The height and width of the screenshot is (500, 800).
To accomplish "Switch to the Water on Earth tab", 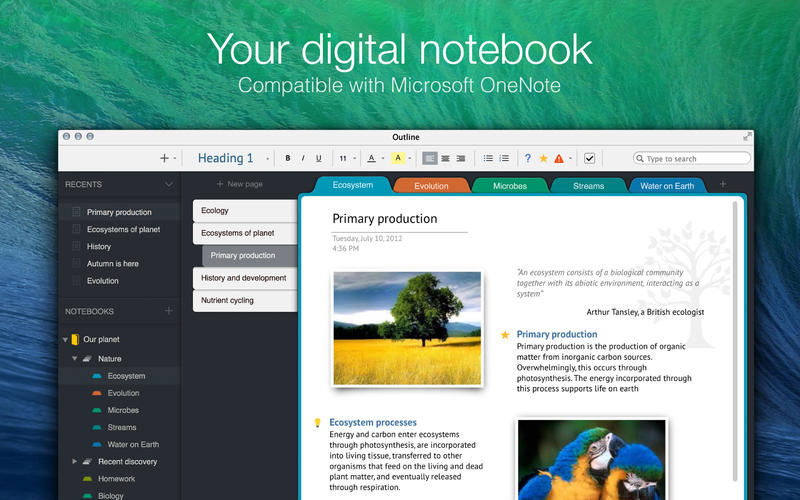I will point(667,186).
